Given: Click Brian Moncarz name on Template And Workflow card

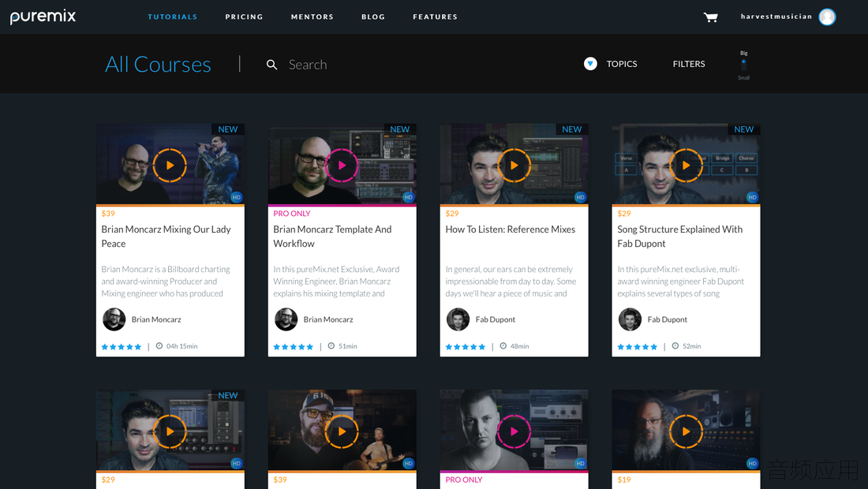Looking at the screenshot, I should (x=328, y=319).
